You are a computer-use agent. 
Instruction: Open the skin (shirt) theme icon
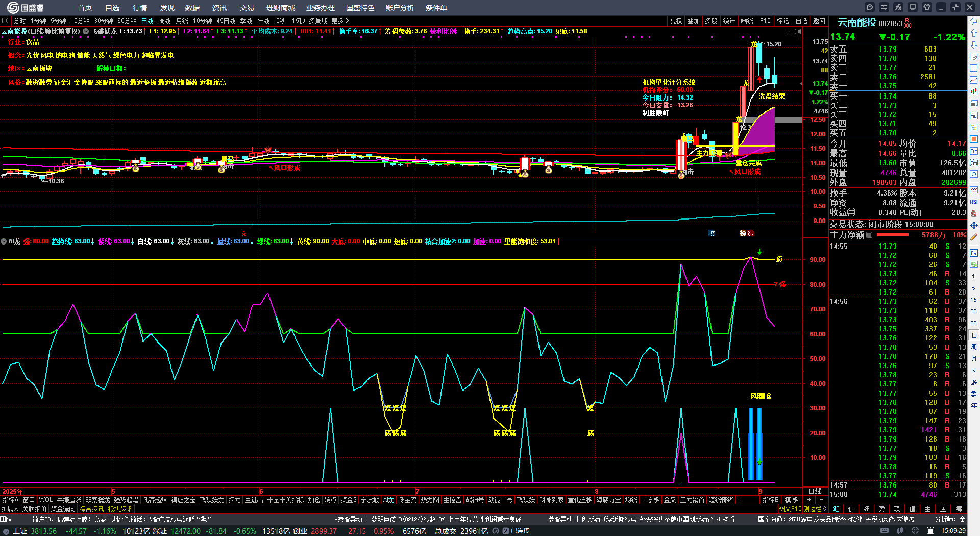point(927,7)
